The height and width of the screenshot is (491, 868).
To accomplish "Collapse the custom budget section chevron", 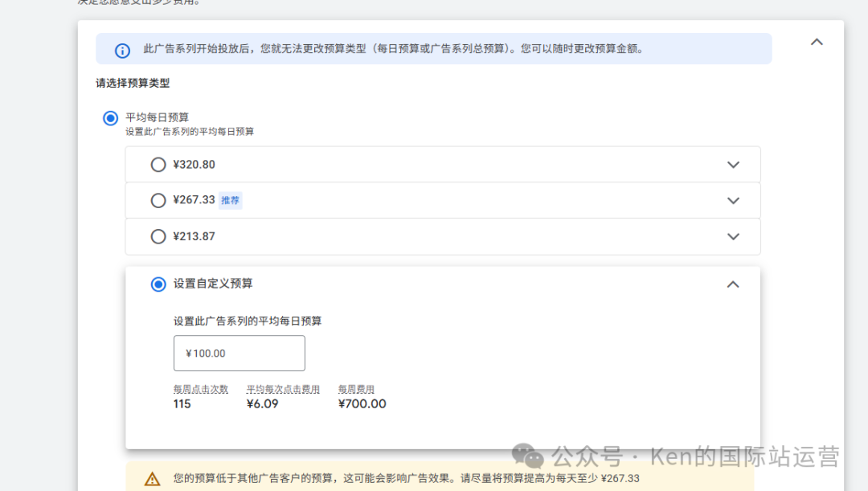I will (733, 284).
